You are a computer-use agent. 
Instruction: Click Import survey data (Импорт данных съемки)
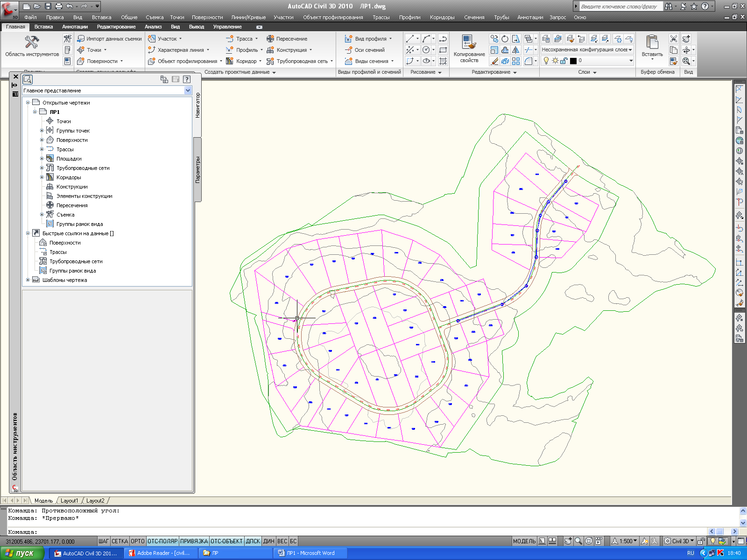tap(109, 39)
